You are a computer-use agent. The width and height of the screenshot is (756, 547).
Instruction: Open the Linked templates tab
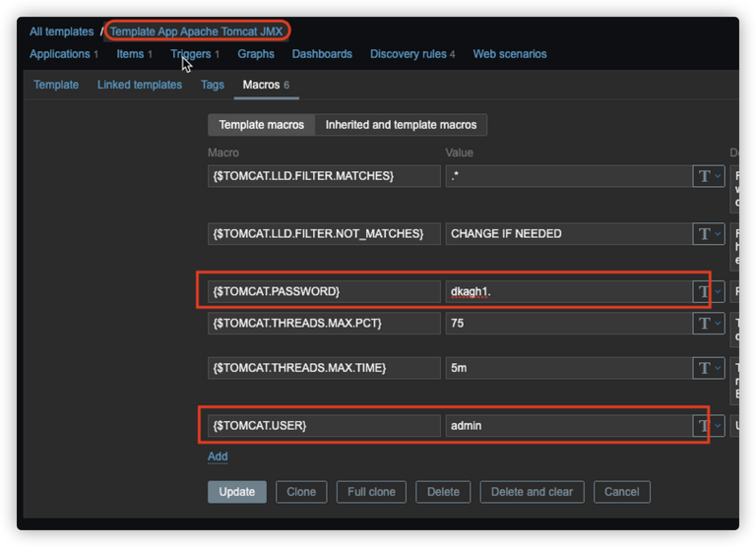pos(140,85)
